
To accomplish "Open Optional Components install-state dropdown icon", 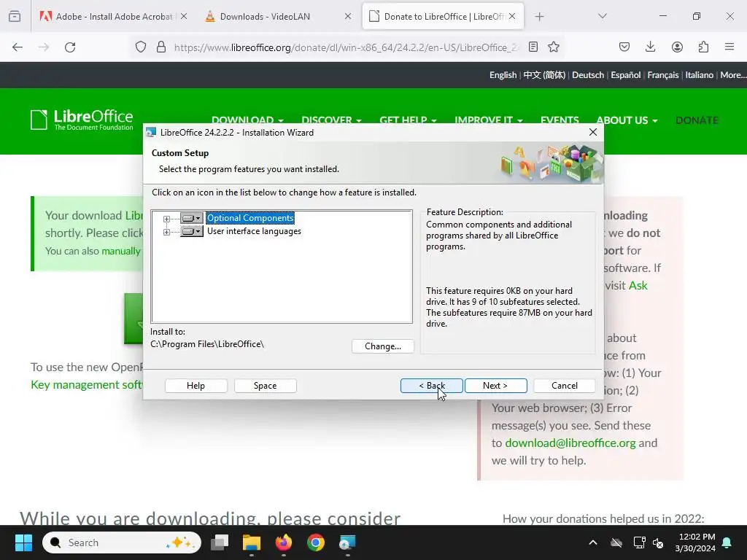I will (192, 218).
